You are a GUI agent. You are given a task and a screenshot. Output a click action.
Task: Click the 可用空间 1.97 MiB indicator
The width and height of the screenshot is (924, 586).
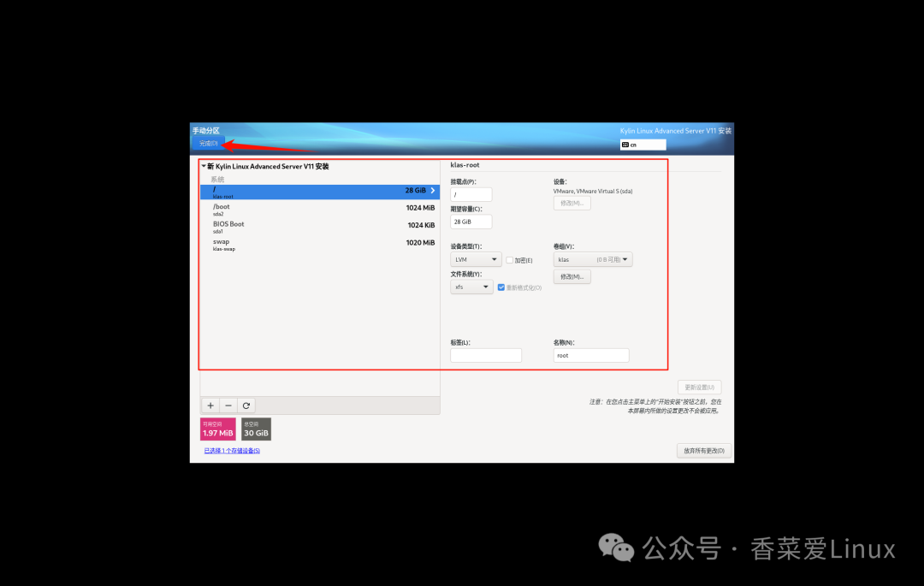click(x=218, y=429)
